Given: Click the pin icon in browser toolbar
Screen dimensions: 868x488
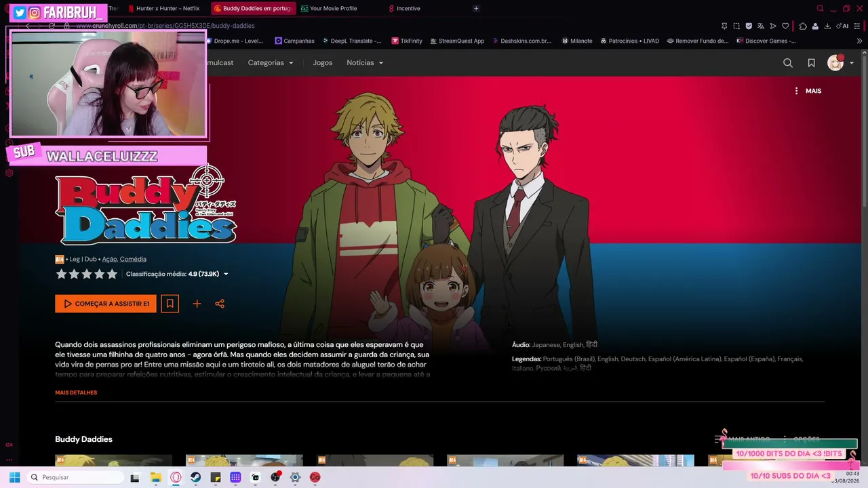Looking at the screenshot, I should tap(724, 26).
